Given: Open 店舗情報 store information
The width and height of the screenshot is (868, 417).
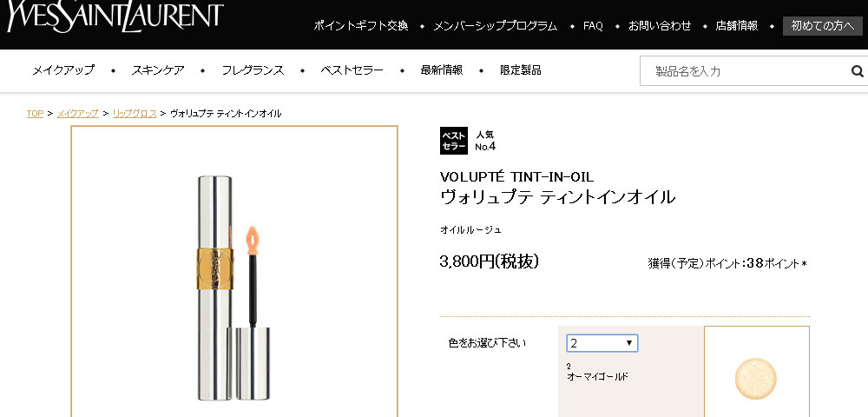Looking at the screenshot, I should [736, 25].
